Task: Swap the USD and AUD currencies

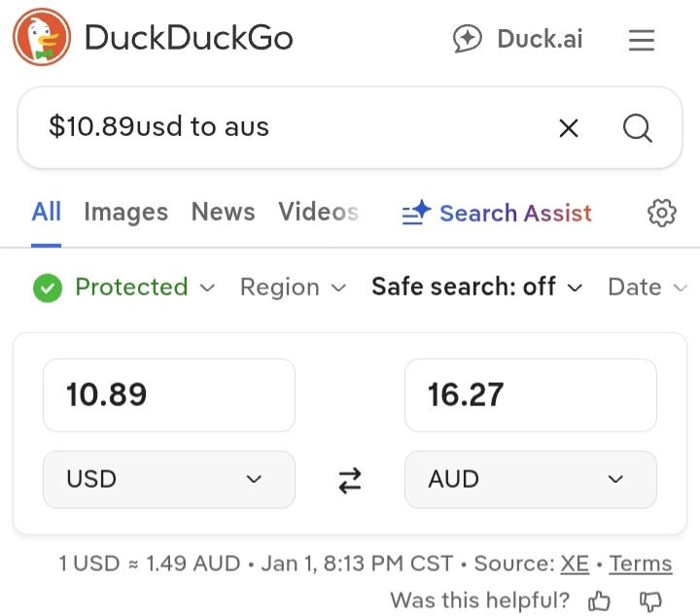Action: (350, 480)
